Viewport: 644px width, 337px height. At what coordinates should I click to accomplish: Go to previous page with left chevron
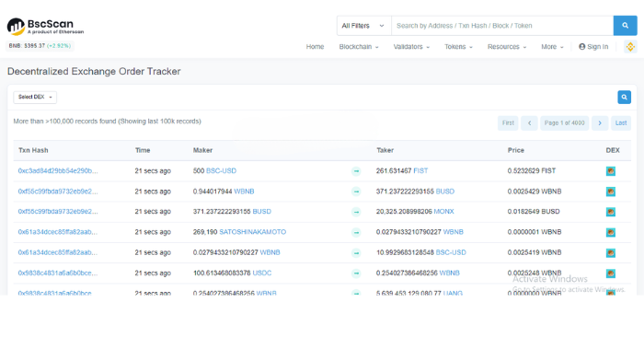tap(529, 122)
